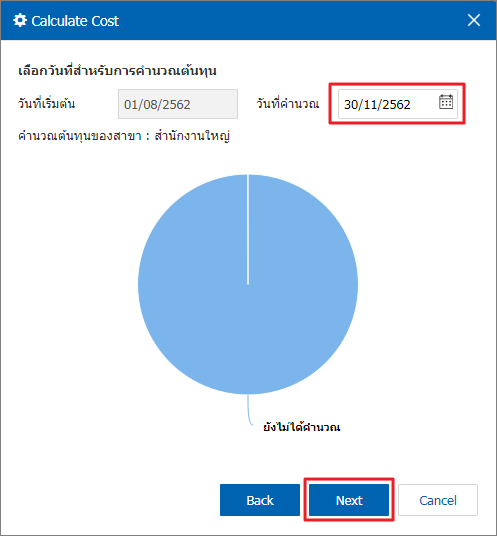Click the white divider line in the pie
Viewport: 497px width, 536px height.
[248, 230]
